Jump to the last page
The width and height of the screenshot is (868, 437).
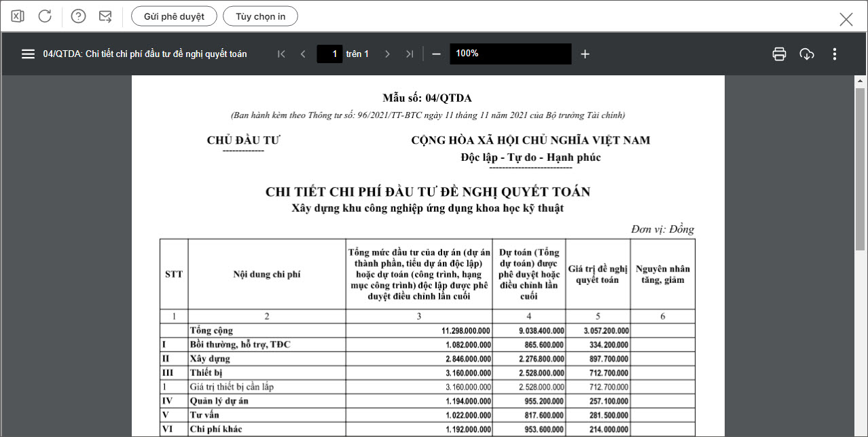[409, 54]
